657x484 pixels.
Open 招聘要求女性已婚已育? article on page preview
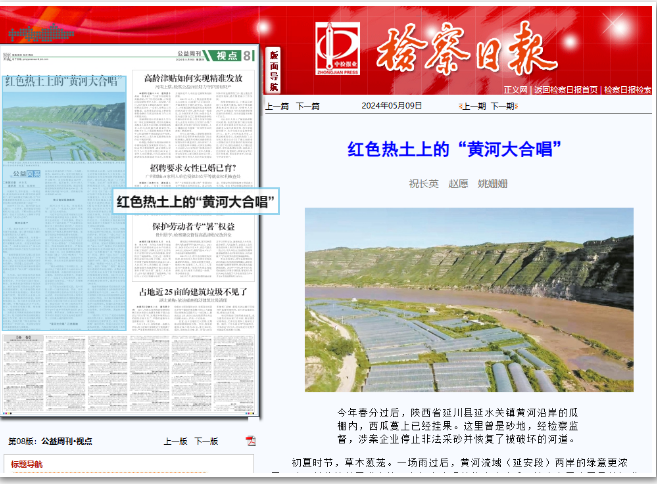tap(193, 168)
